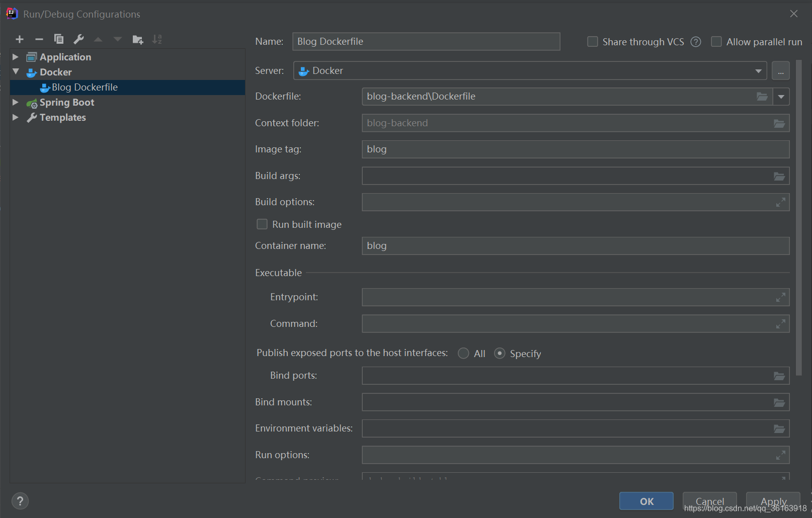Image resolution: width=812 pixels, height=518 pixels.
Task: Remove the selected configuration with minus icon
Action: click(39, 39)
